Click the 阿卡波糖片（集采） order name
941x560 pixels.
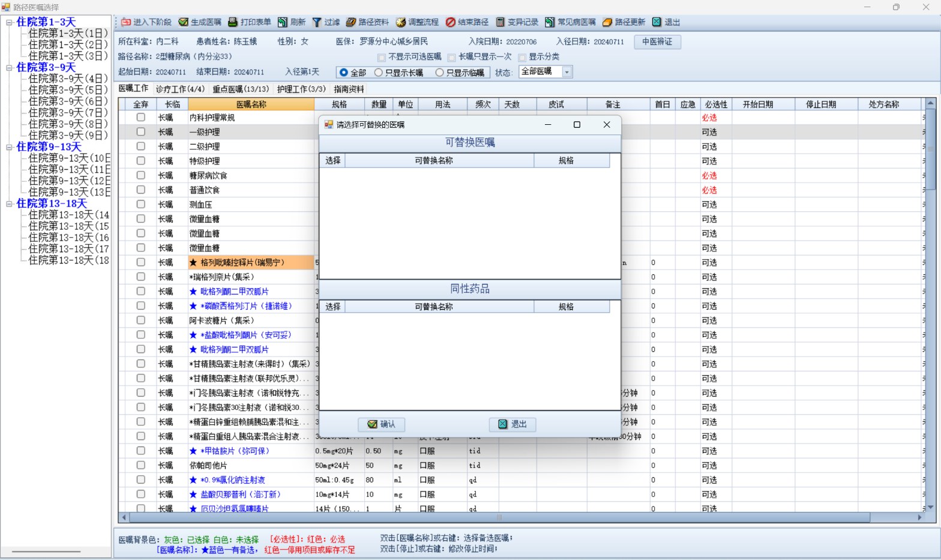221,321
